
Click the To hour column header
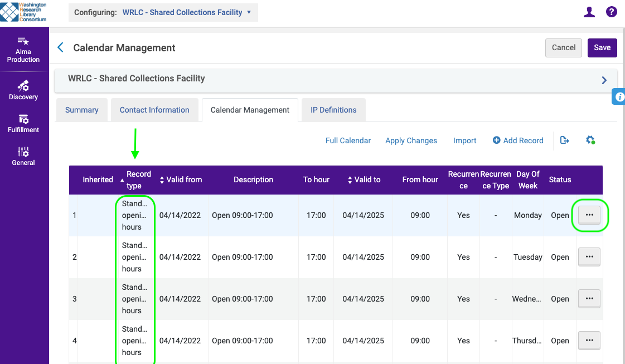pyautogui.click(x=316, y=180)
